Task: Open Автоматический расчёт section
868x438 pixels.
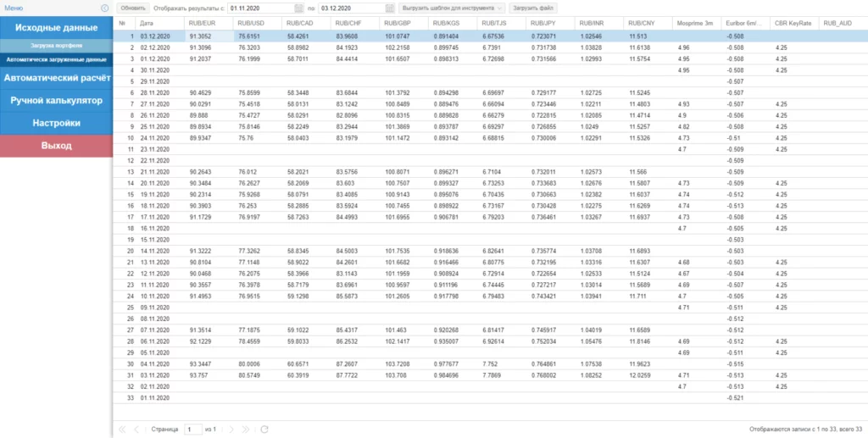Action: (57, 79)
